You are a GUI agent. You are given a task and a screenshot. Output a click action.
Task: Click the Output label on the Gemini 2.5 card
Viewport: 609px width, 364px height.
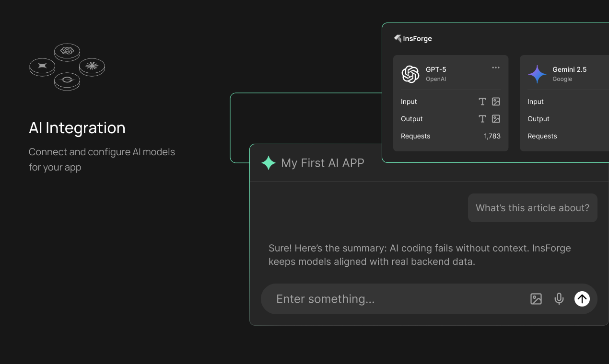(539, 119)
